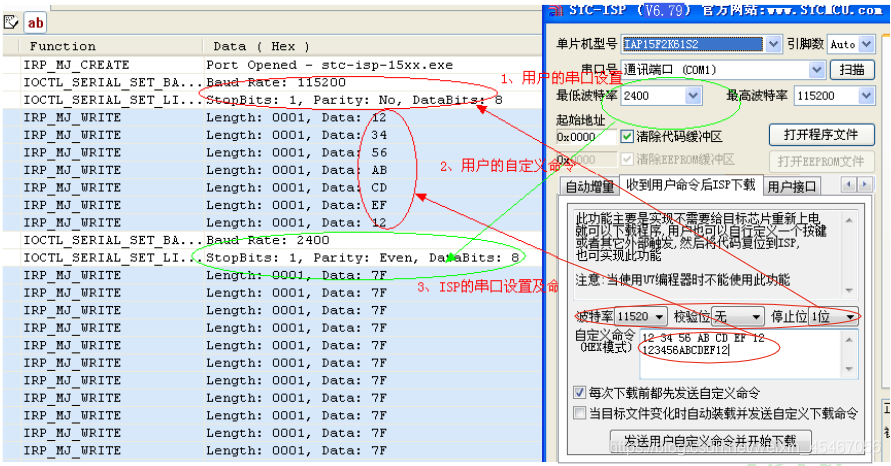Viewport: 891px width, 466px height.
Task: Click the Function column header
Action: tap(111, 46)
